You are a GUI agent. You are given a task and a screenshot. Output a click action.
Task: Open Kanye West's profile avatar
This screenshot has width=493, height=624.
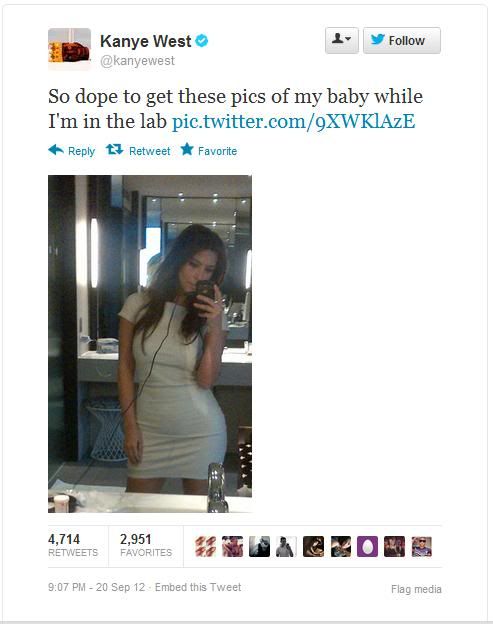tap(70, 49)
